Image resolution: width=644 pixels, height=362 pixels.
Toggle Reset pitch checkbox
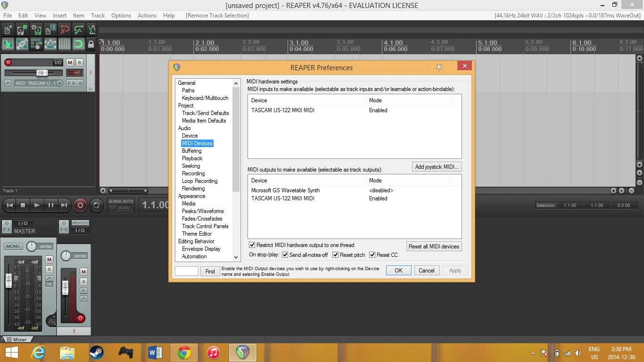335,255
